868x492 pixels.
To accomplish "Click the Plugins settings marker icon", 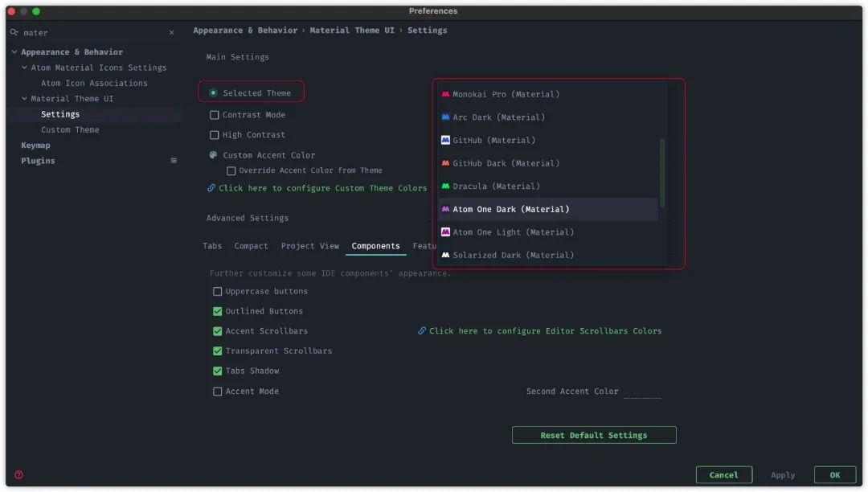I will [x=174, y=161].
